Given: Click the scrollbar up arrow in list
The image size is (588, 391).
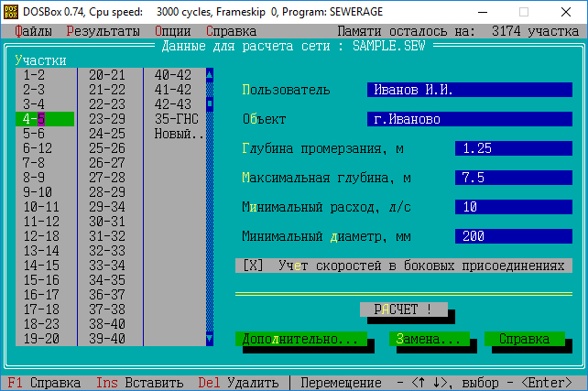Looking at the screenshot, I should point(210,75).
